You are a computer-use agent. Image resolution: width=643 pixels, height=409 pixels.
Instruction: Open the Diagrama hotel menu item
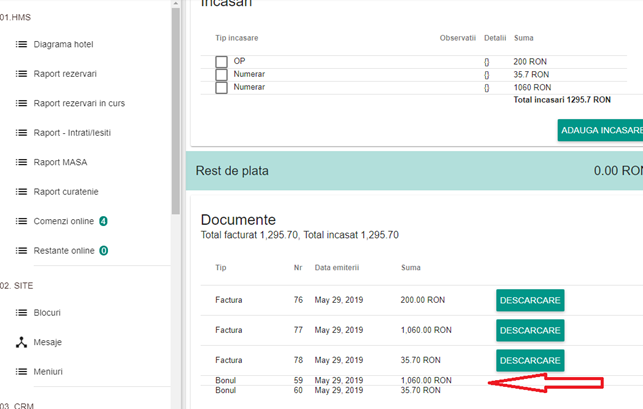(64, 44)
